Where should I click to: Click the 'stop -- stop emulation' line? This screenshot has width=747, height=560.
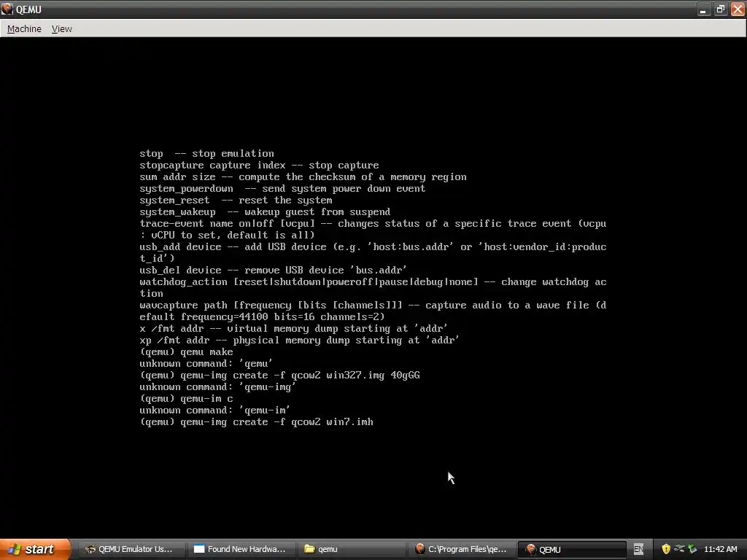click(206, 153)
